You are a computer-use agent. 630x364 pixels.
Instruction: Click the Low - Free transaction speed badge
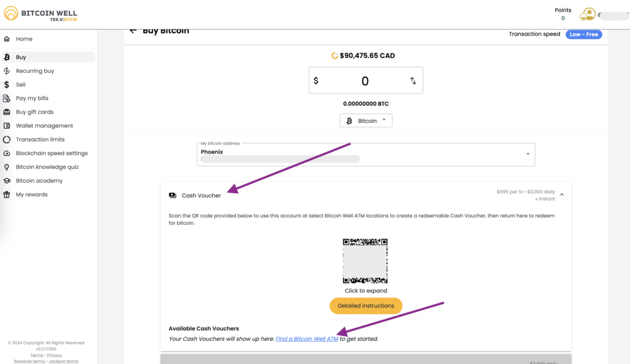click(584, 34)
